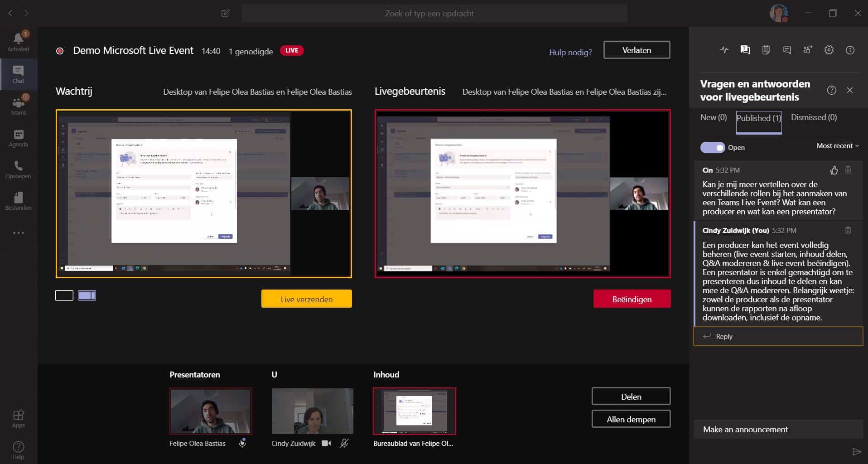
Task: Go back with the back arrow
Action: tap(10, 13)
